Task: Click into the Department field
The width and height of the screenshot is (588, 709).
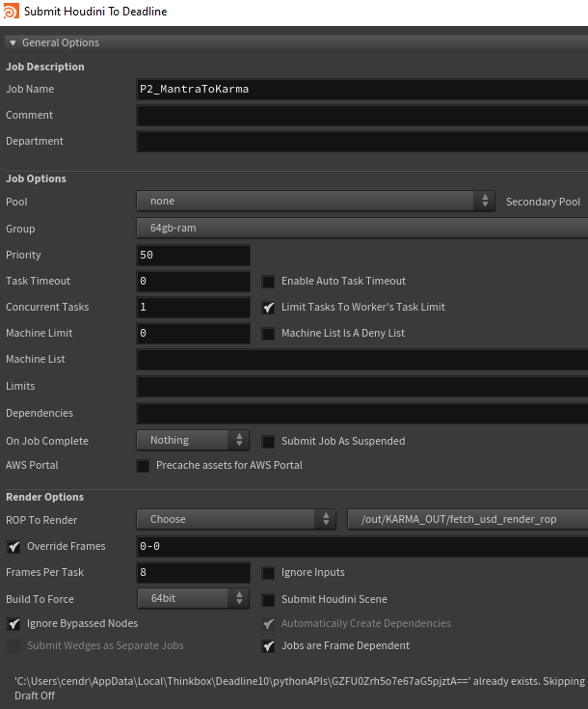Action: click(x=362, y=142)
